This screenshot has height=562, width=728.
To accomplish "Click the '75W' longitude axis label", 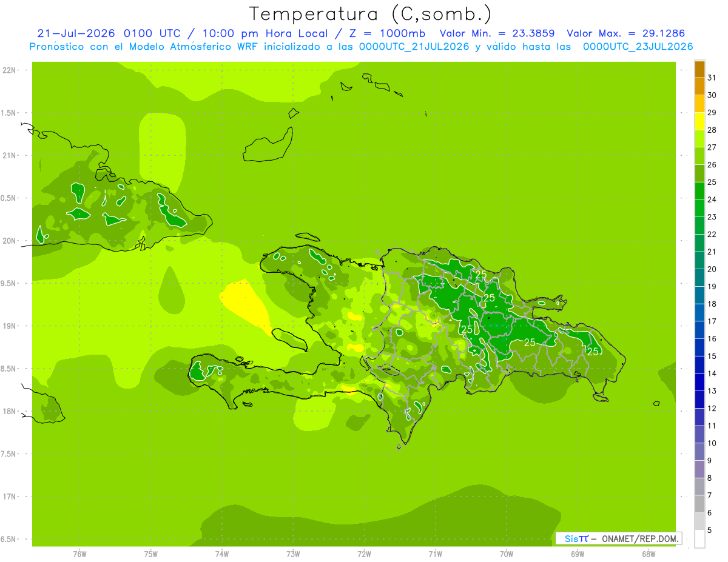I will pyautogui.click(x=150, y=554).
